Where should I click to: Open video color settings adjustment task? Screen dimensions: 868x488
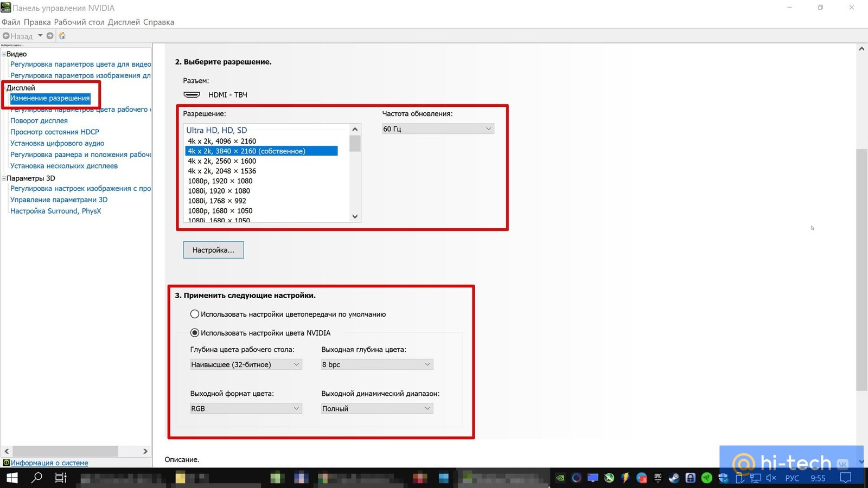(81, 64)
